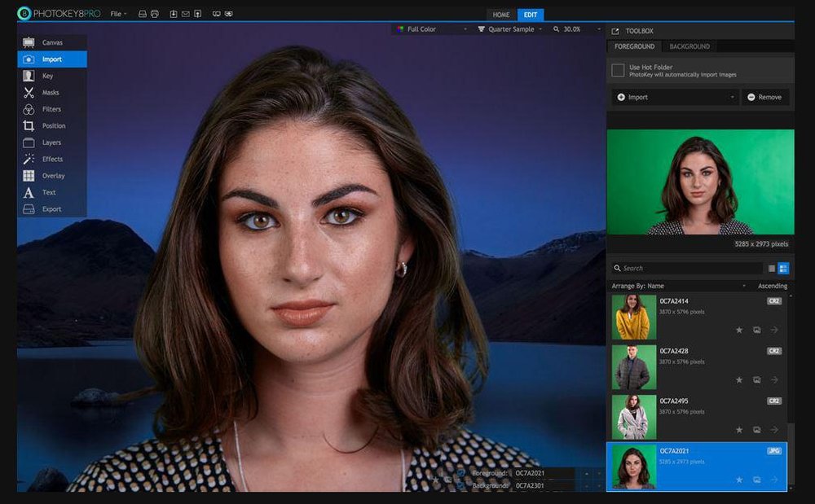
Task: Click the JPG badge on 0C7A2021
Action: pos(774,451)
